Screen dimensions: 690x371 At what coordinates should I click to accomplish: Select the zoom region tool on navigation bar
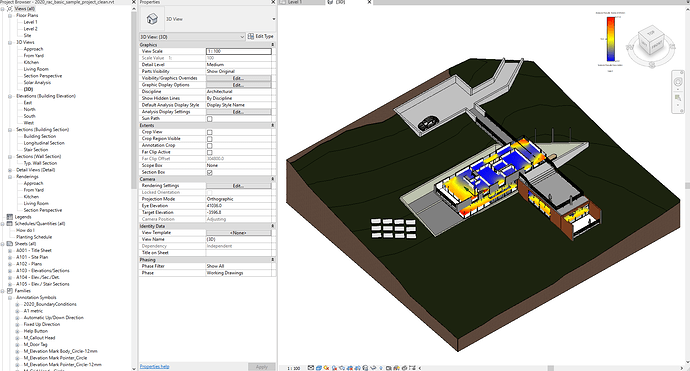(x=678, y=98)
